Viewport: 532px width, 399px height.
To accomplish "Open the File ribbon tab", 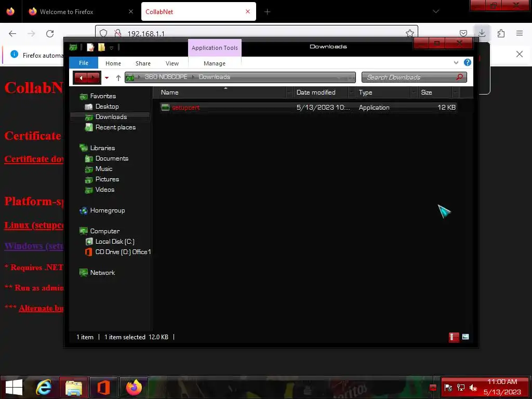I will [84, 63].
